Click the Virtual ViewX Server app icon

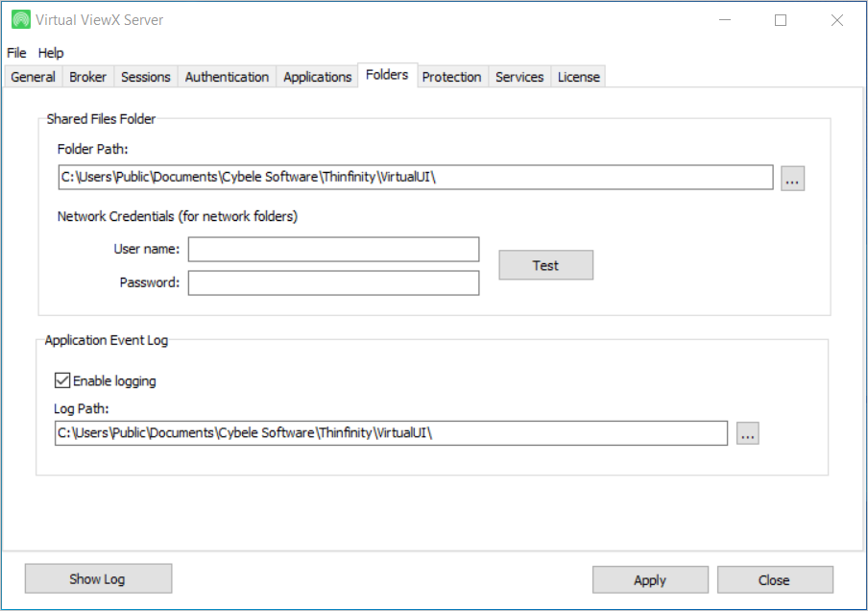pyautogui.click(x=20, y=20)
